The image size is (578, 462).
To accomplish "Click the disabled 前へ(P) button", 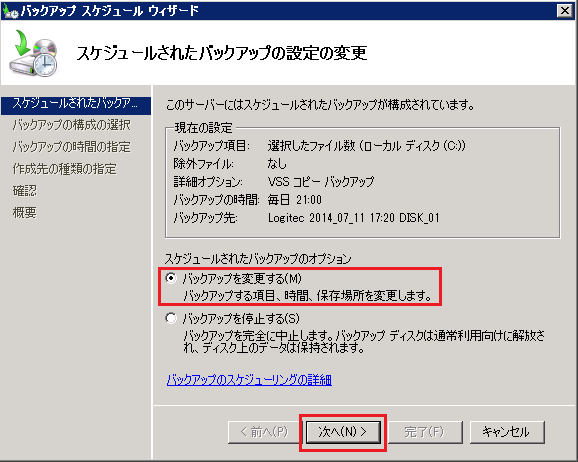I will [264, 432].
